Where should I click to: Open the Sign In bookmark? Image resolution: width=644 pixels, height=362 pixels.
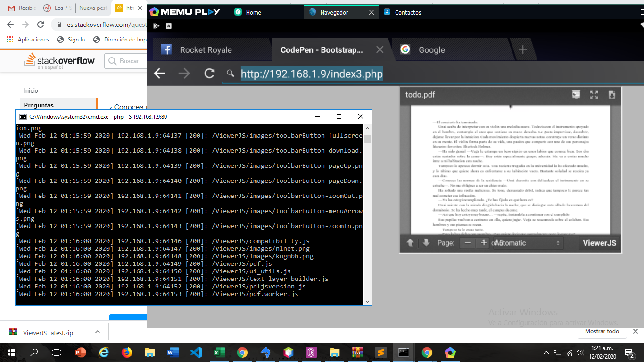(71, 40)
